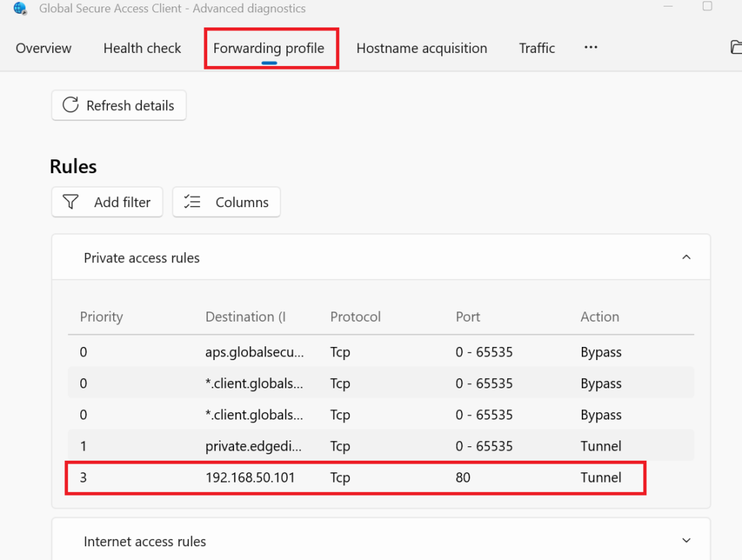742x560 pixels.
Task: Click the Destination column header
Action: coord(246,317)
